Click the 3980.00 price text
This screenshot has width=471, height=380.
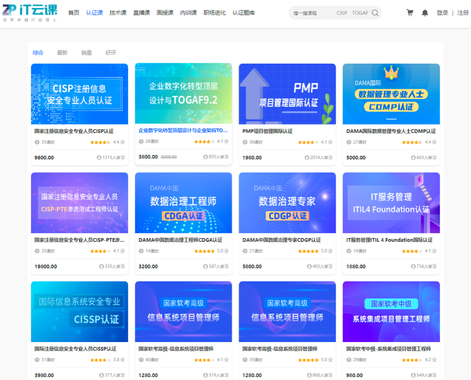[44, 375]
